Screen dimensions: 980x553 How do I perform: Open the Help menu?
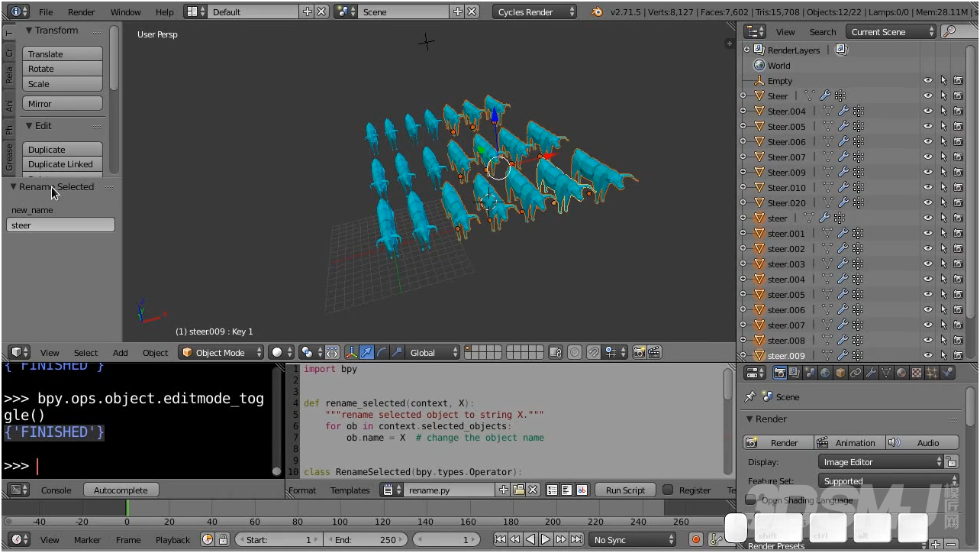pyautogui.click(x=164, y=11)
